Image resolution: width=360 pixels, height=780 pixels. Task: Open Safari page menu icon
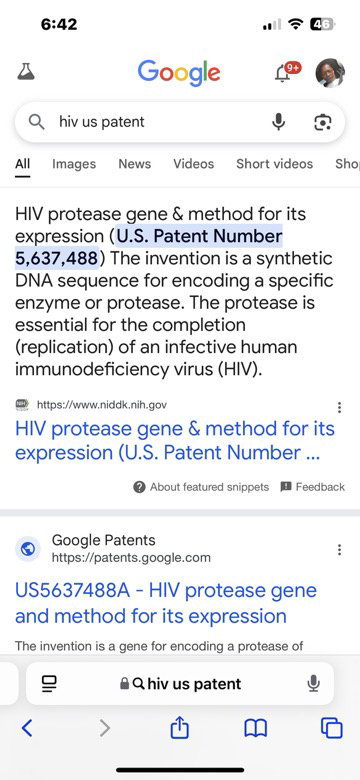(x=49, y=684)
